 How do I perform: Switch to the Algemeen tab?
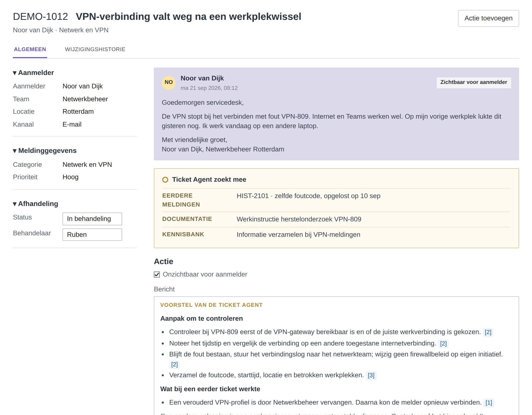[30, 49]
